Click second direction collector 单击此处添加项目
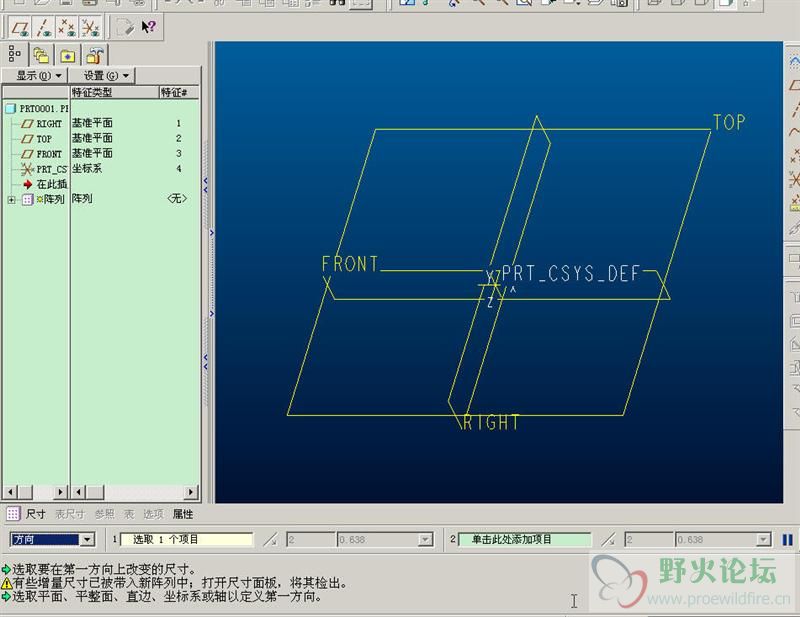800x617 pixels. [x=524, y=539]
